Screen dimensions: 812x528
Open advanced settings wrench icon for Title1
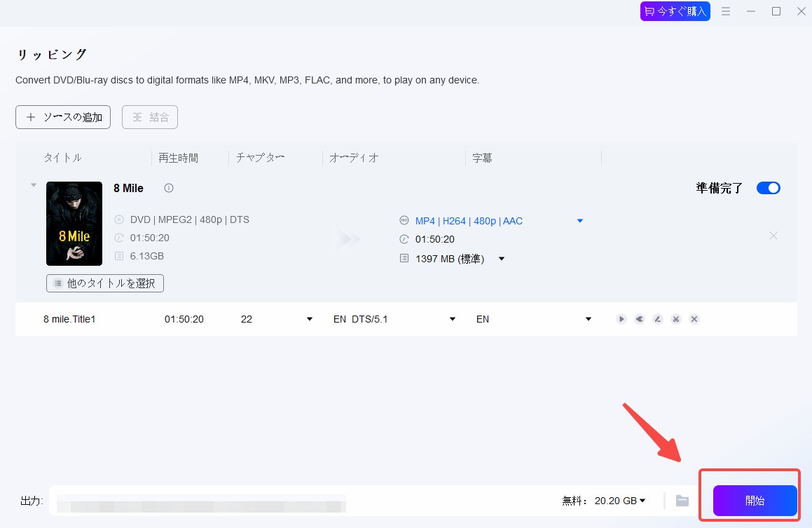(640, 319)
